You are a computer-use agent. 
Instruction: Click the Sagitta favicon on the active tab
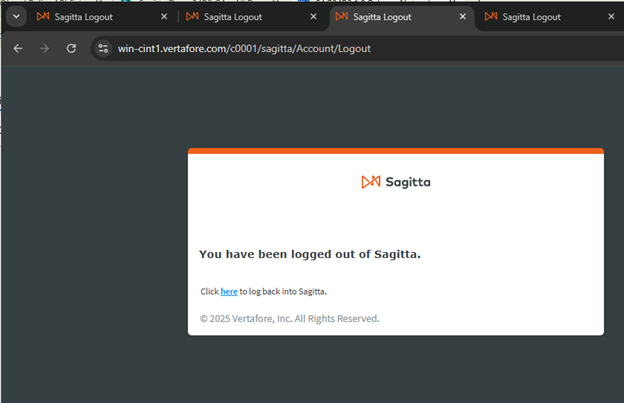341,16
